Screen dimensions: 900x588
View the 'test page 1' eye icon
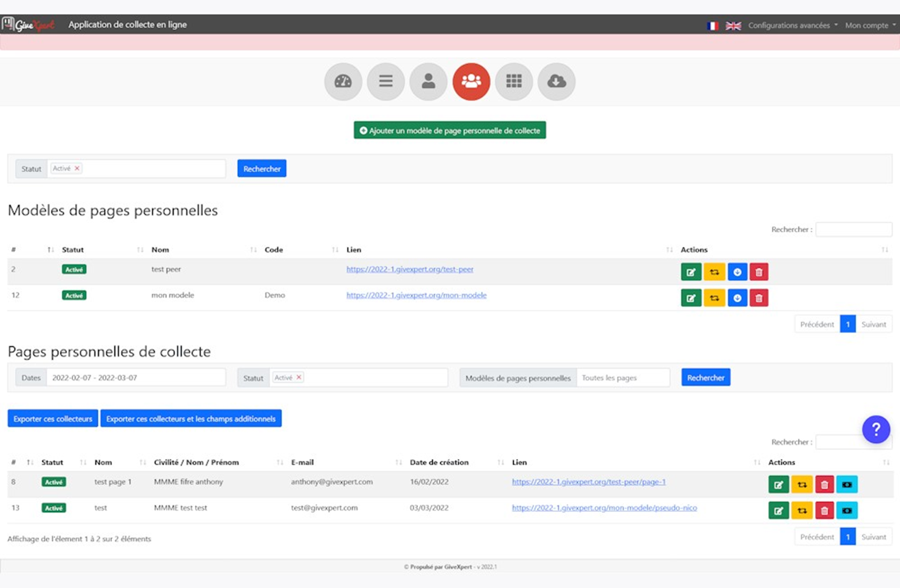847,484
